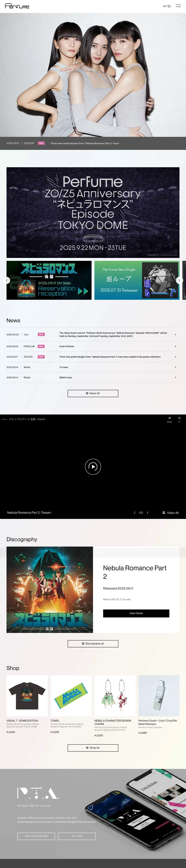Click the Nebula Romance Part 2 album cover
Viewport: 186px width, 868px height.
point(50,590)
